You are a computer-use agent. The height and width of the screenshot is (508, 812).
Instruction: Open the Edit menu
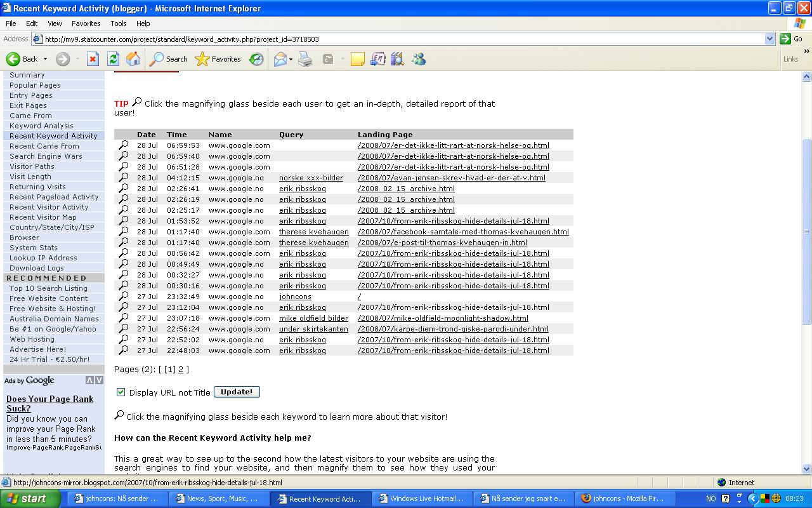[x=32, y=23]
